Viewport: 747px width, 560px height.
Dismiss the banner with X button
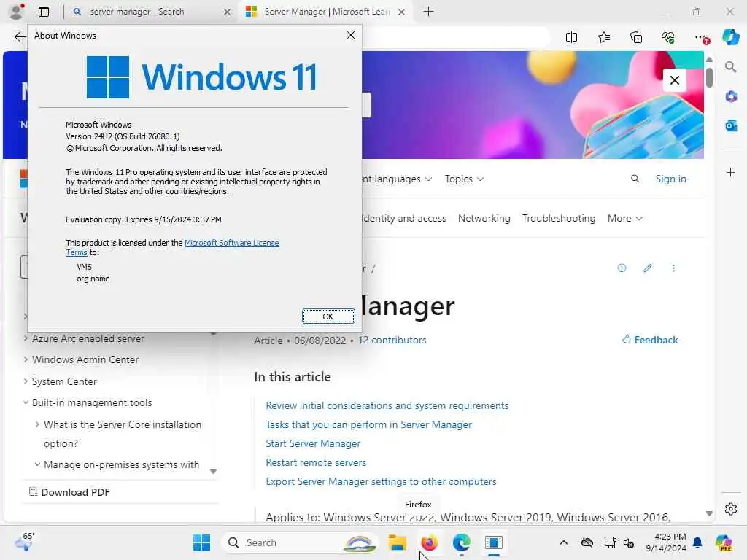coord(675,80)
